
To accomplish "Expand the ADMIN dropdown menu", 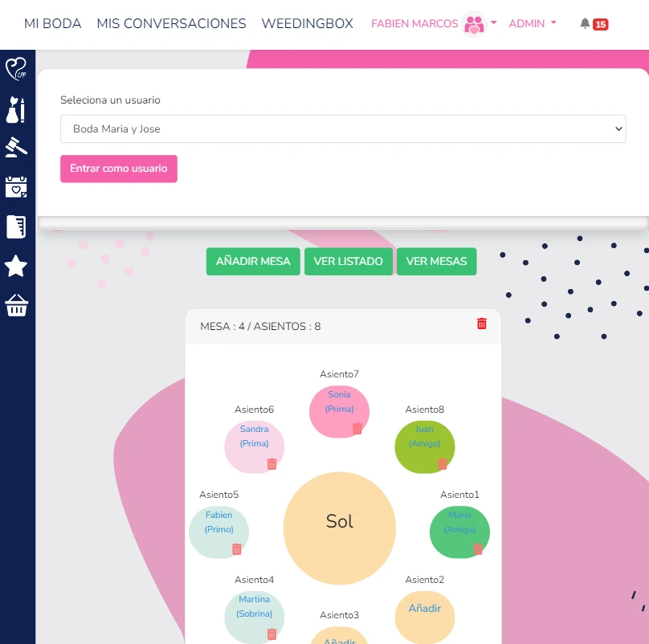I will [x=533, y=24].
